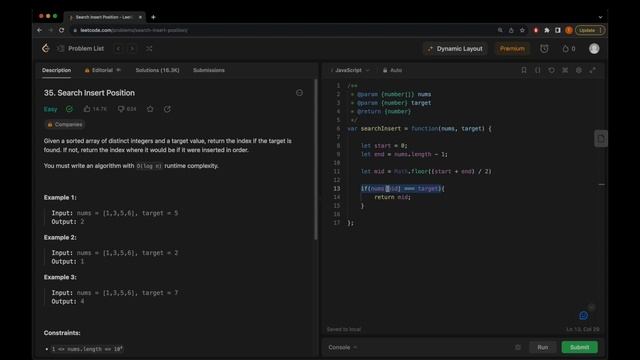This screenshot has width=640, height=360.
Task: Click the LeetCode logo icon
Action: pyautogui.click(x=45, y=49)
